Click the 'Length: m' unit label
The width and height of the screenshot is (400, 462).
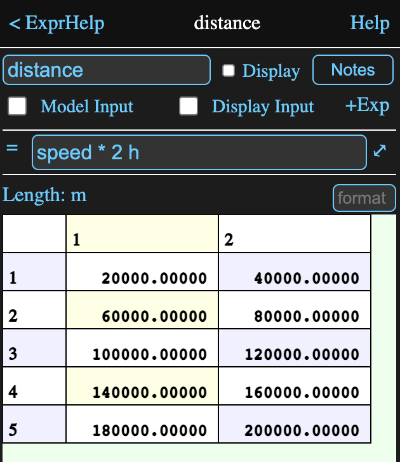point(44,195)
